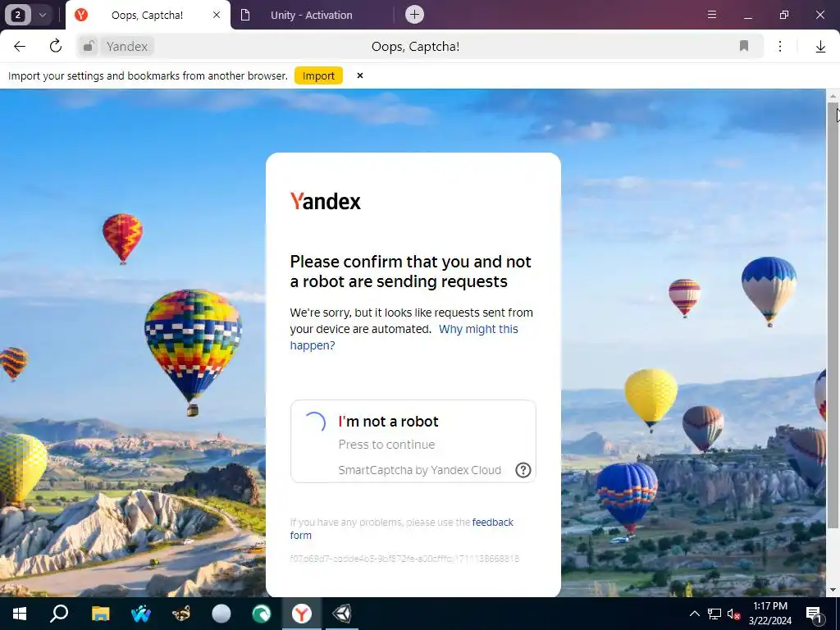The image size is (840, 630).
Task: Switch to the 'Oops, Captcha!' tab
Action: coord(148,15)
